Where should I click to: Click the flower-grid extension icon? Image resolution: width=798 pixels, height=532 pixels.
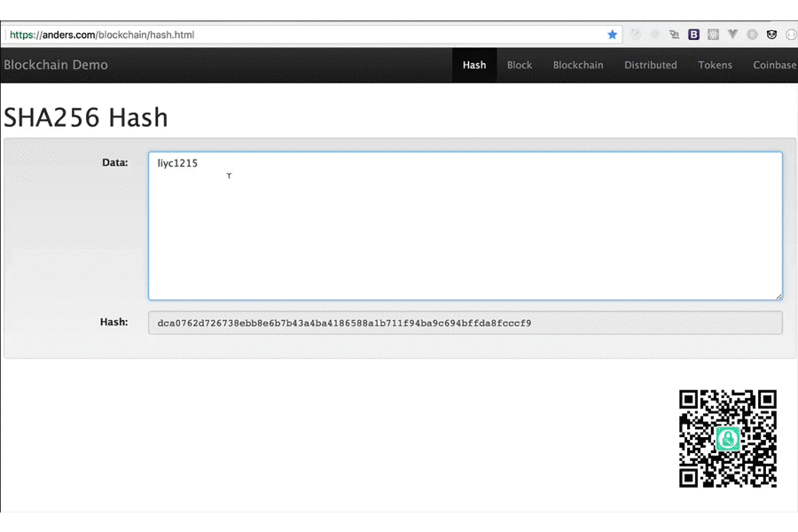(713, 35)
